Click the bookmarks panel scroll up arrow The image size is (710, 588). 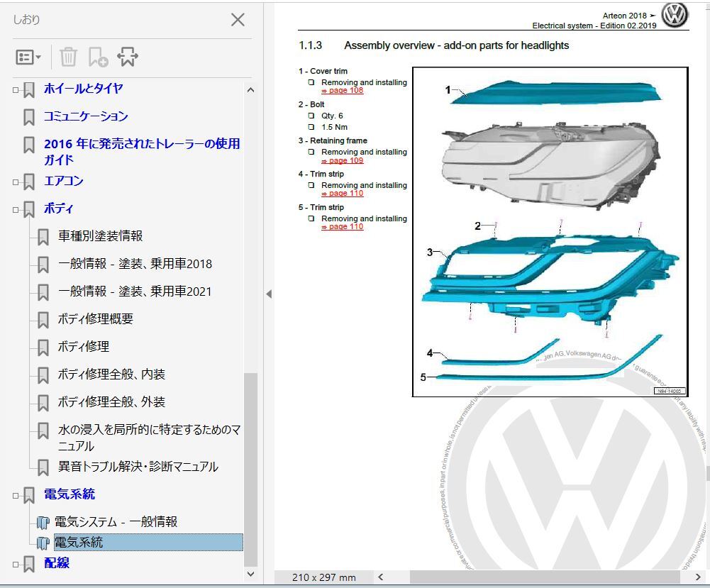click(251, 90)
